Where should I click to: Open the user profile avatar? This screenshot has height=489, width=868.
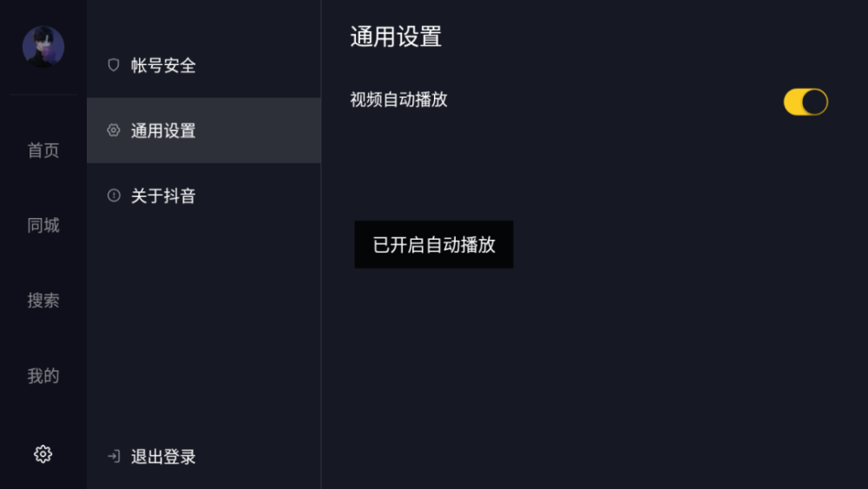(43, 47)
